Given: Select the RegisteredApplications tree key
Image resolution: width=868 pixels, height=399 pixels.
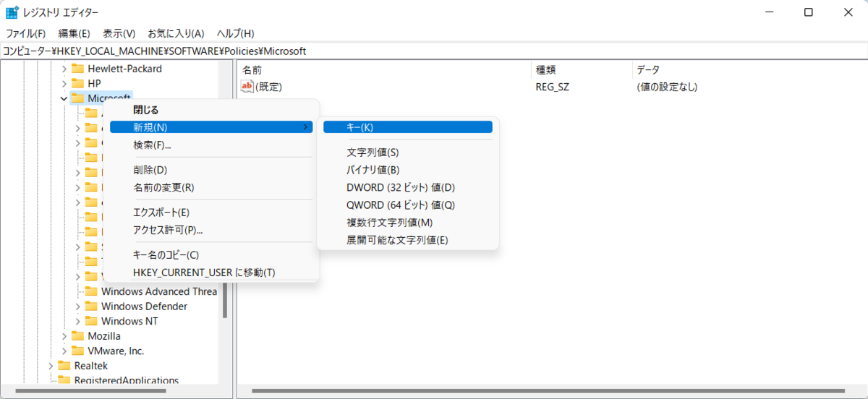Looking at the screenshot, I should point(127,380).
